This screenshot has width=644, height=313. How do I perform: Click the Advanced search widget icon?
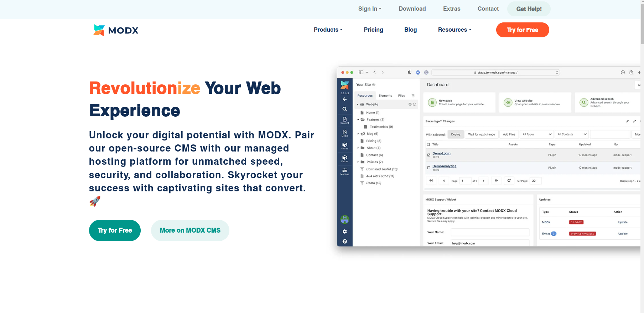coord(584,103)
